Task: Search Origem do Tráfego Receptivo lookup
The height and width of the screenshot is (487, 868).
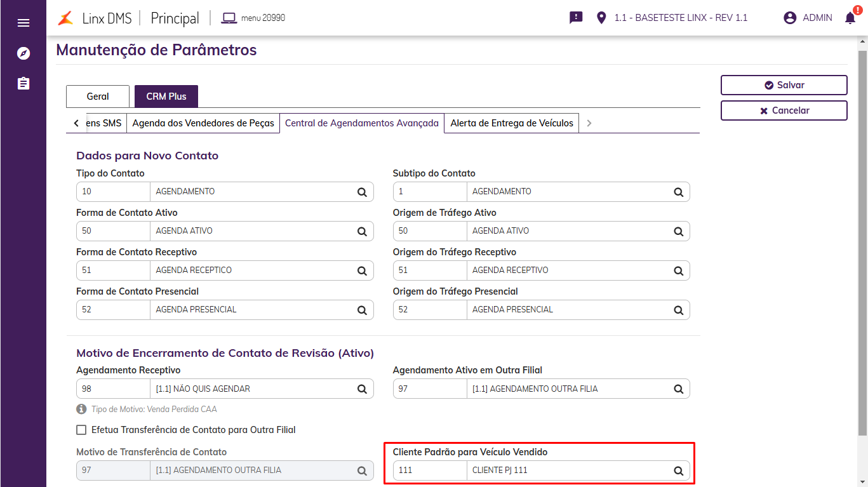Action: click(678, 271)
